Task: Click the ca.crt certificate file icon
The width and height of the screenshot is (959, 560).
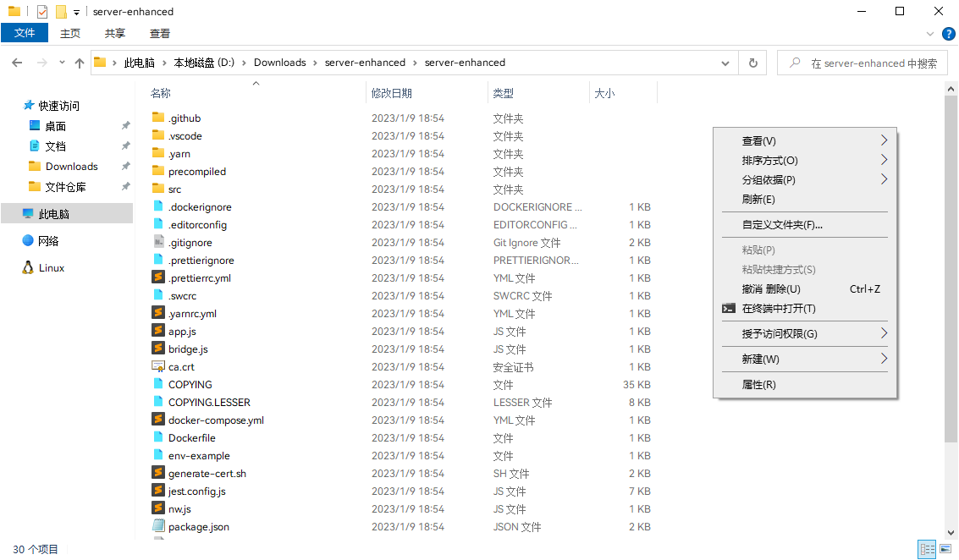Action: coord(157,367)
